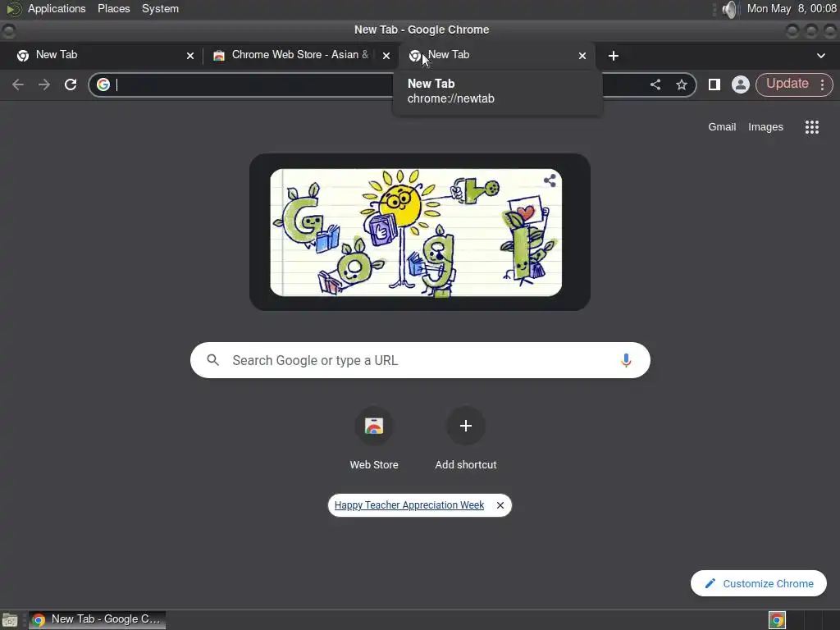Reload the page with the refresh icon
Screen dimensions: 840x630
71,84
